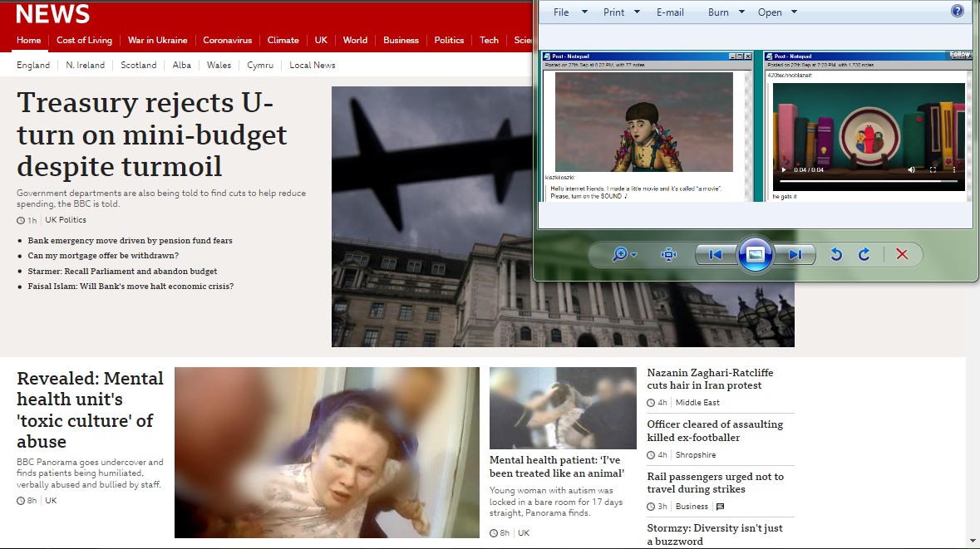Delete the photo with red X
980x549 pixels.
click(902, 254)
